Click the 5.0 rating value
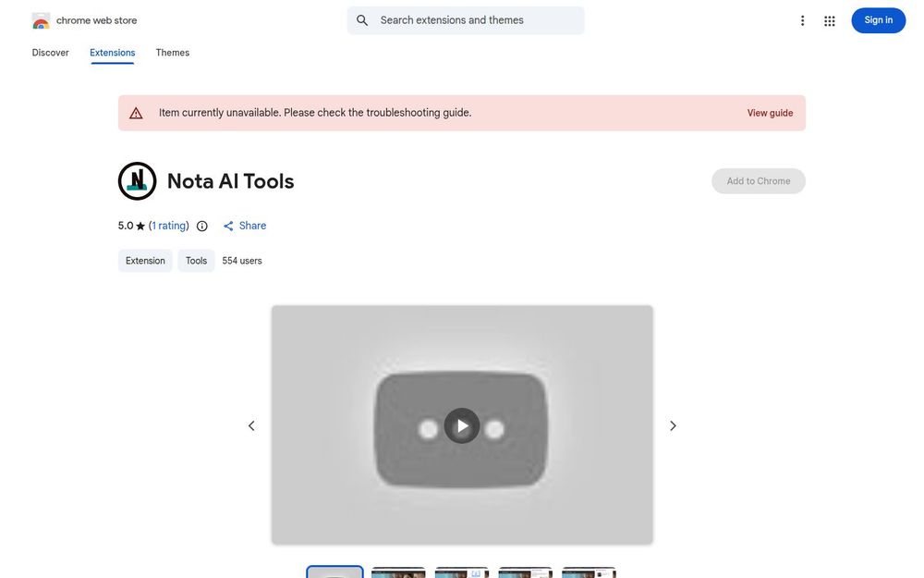This screenshot has width=924, height=578. pyautogui.click(x=126, y=226)
